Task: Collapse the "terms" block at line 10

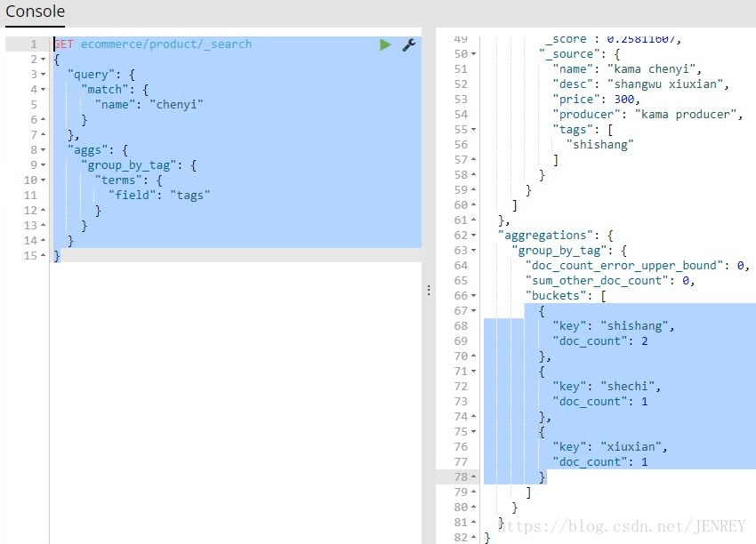Action: point(44,180)
